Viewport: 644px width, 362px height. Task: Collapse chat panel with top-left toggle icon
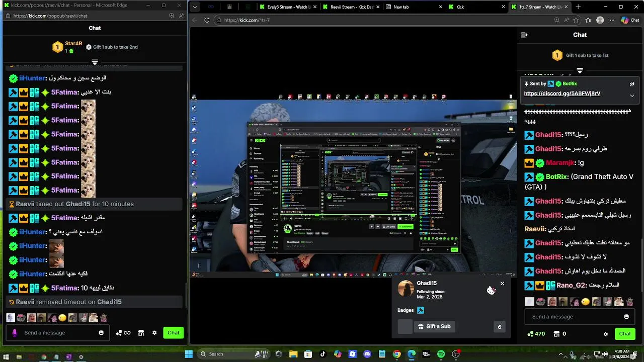click(x=524, y=35)
